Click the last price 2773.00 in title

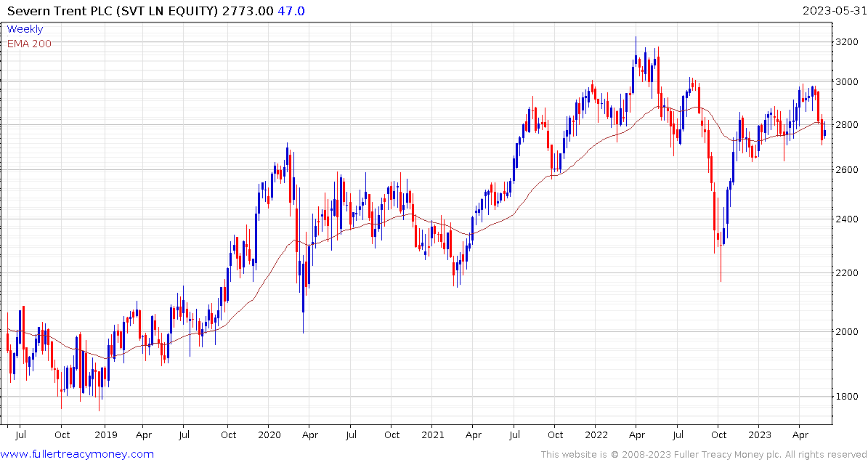pyautogui.click(x=248, y=10)
